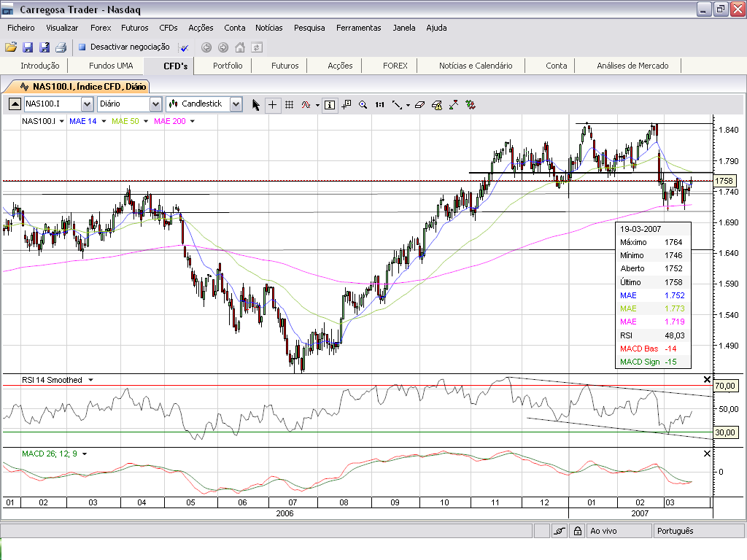Click the Português language status field
Image resolution: width=747 pixels, height=560 pixels.
[x=675, y=532]
